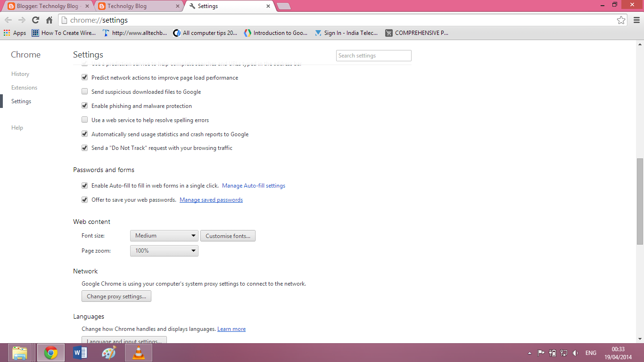Open the Page zoom dropdown
The image size is (644, 362).
(164, 251)
